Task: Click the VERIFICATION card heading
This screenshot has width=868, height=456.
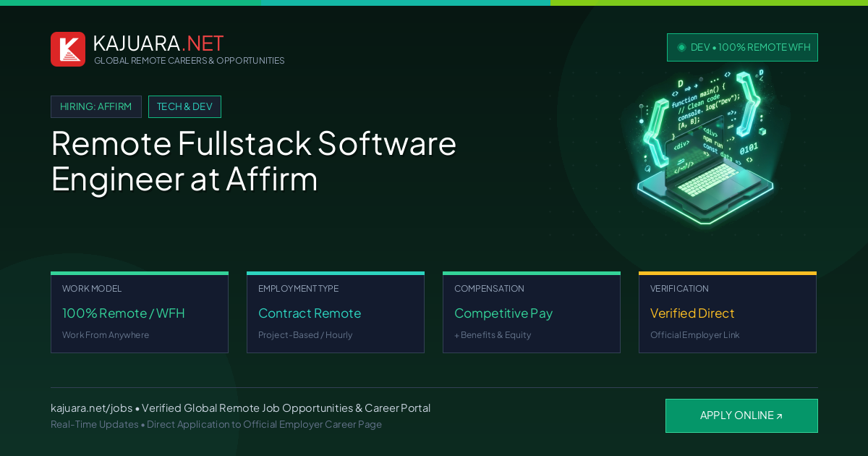Action: click(679, 289)
